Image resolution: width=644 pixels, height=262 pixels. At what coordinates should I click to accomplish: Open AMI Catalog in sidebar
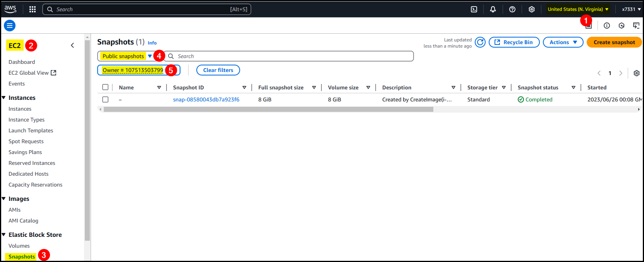23,221
